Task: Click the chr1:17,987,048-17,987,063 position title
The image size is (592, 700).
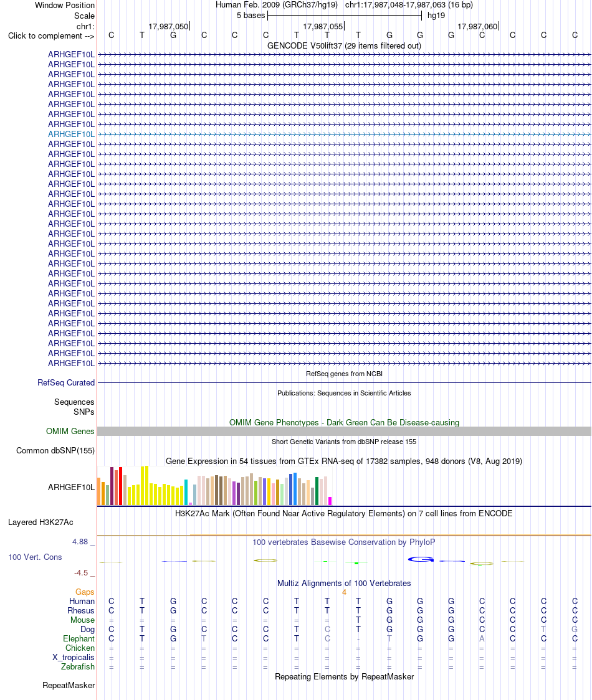Action: click(409, 5)
